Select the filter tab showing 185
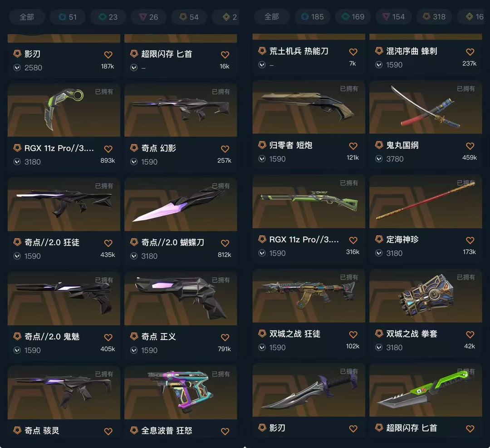 click(313, 17)
